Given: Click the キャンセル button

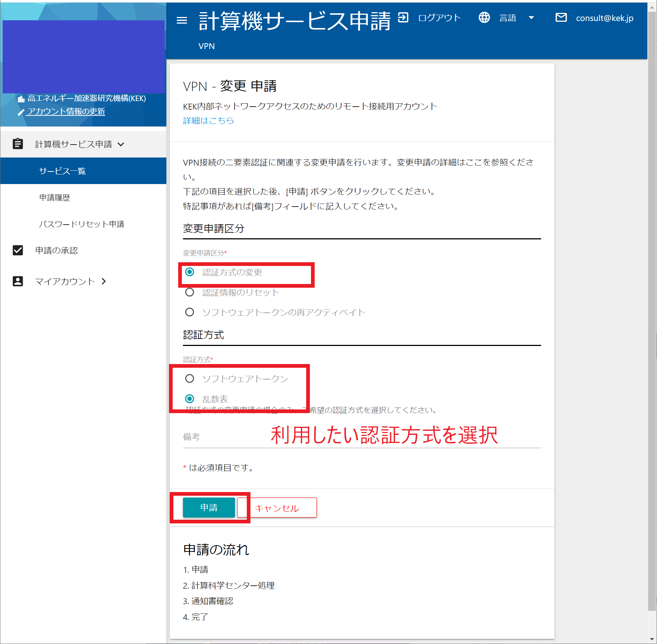Looking at the screenshot, I should pyautogui.click(x=277, y=508).
